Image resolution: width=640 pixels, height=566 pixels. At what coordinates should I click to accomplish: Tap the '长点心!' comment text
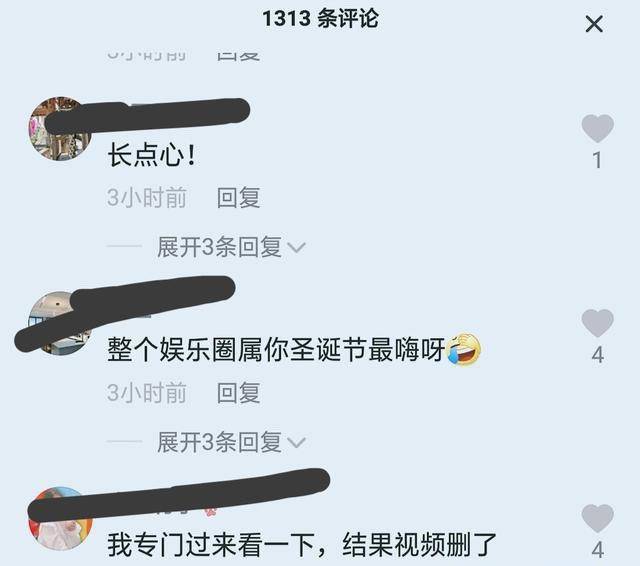click(152, 155)
